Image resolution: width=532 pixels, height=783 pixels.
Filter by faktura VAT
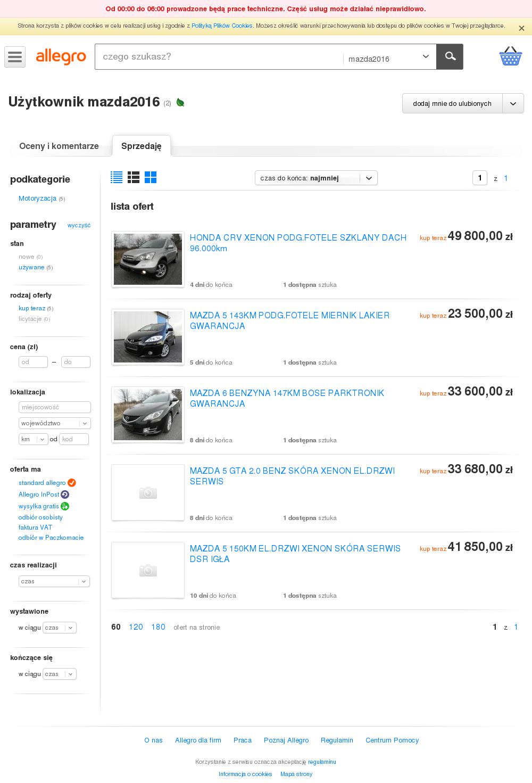coord(35,528)
